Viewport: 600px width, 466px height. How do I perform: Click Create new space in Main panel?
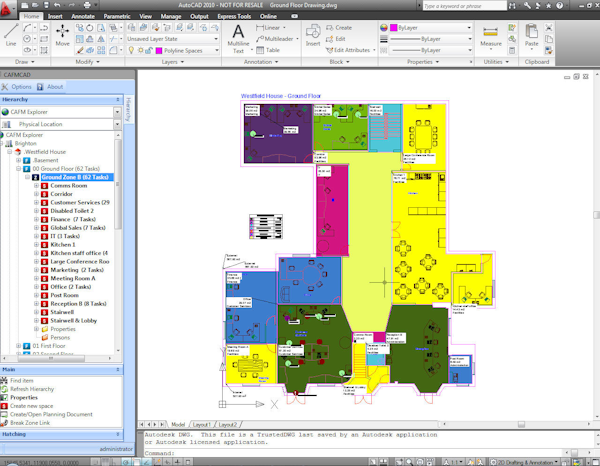click(31, 406)
